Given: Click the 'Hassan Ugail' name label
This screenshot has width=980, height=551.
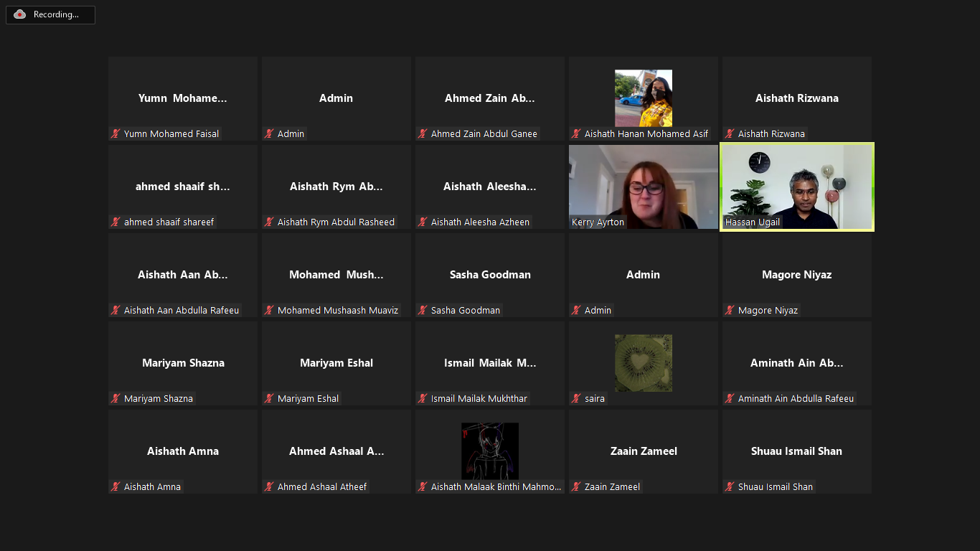Looking at the screenshot, I should 753,222.
